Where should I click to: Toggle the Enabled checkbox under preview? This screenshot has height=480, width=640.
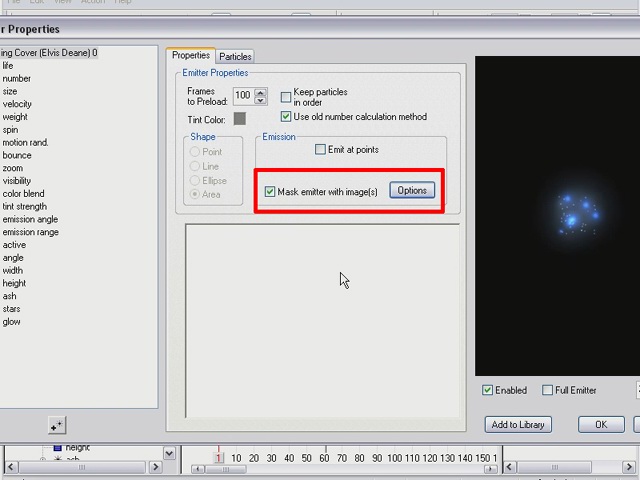point(487,390)
